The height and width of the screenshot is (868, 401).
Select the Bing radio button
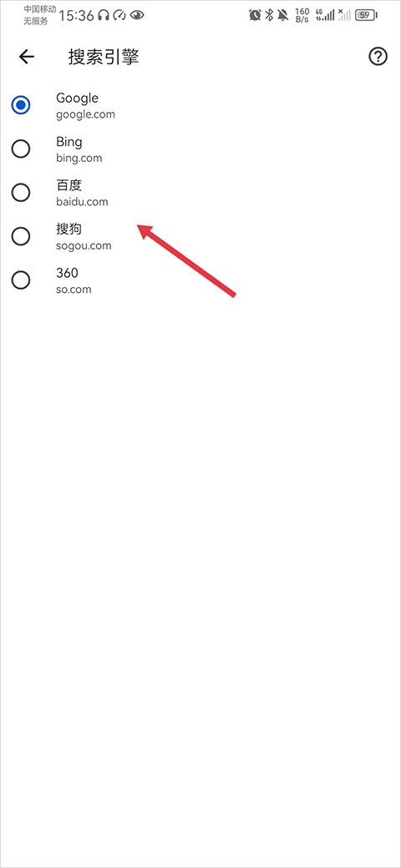click(x=21, y=149)
